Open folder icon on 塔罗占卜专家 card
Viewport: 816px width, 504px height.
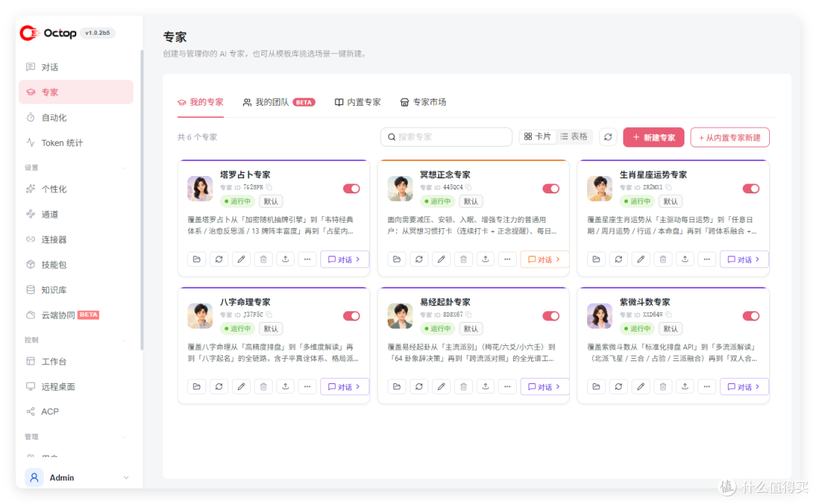tap(196, 259)
